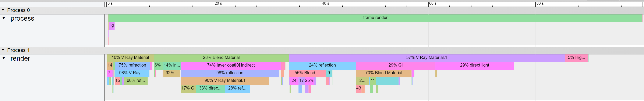Collapse the Process 0 section
Viewport: 644px width, 101px height.
[x=3, y=10]
